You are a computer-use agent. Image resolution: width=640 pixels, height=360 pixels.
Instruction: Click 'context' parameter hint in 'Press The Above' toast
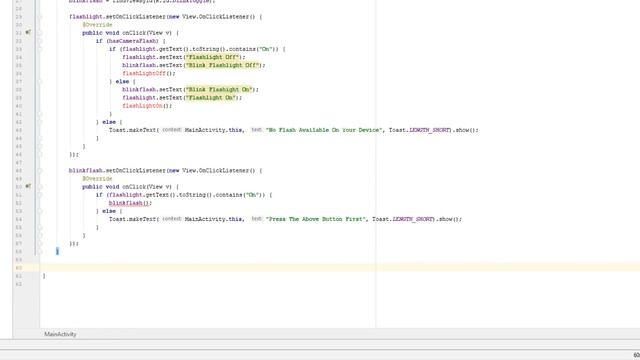[172, 219]
